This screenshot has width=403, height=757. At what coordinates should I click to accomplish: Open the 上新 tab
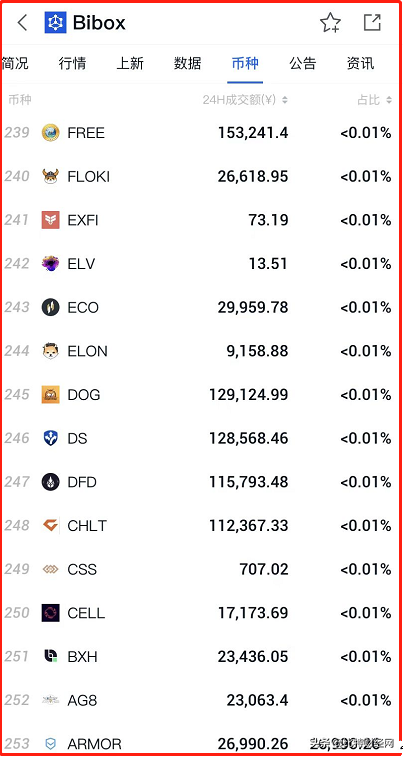coord(130,63)
